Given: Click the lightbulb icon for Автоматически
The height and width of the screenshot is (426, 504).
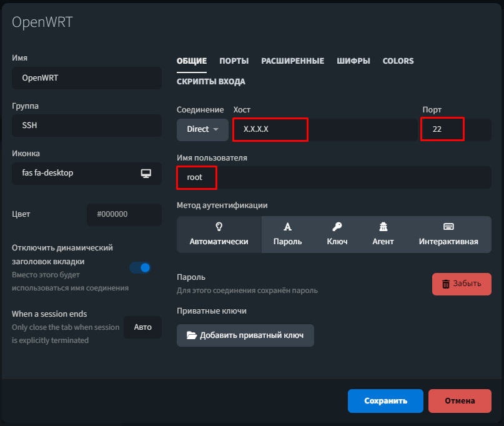Looking at the screenshot, I should click(x=219, y=227).
